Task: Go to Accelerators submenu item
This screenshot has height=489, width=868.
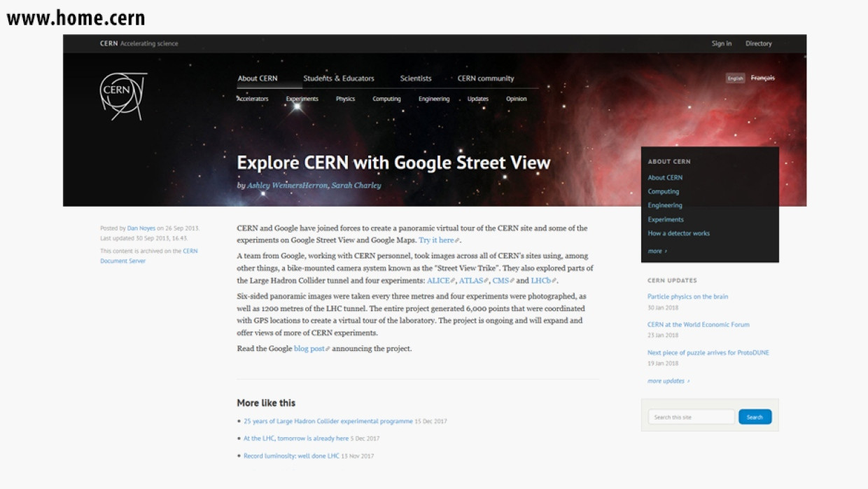Action: click(253, 99)
